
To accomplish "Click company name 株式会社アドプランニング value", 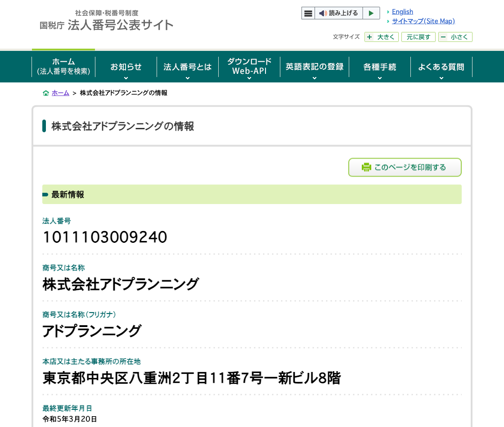I will tap(121, 284).
